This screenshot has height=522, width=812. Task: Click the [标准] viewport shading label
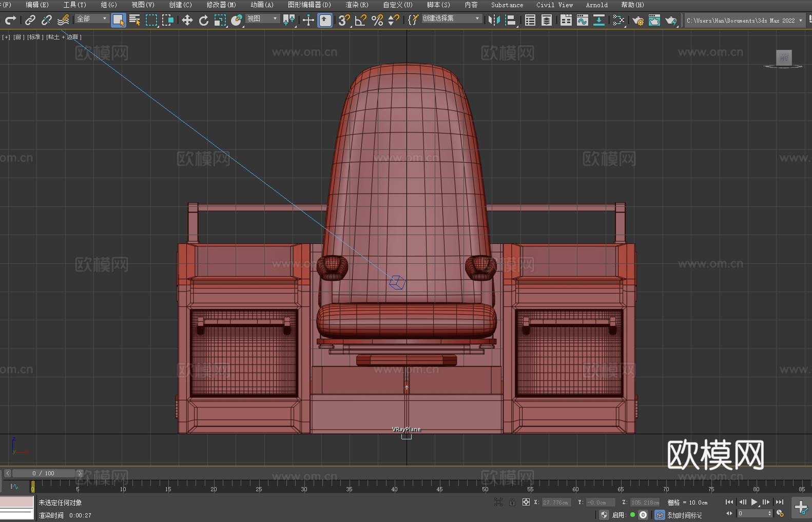pos(35,37)
